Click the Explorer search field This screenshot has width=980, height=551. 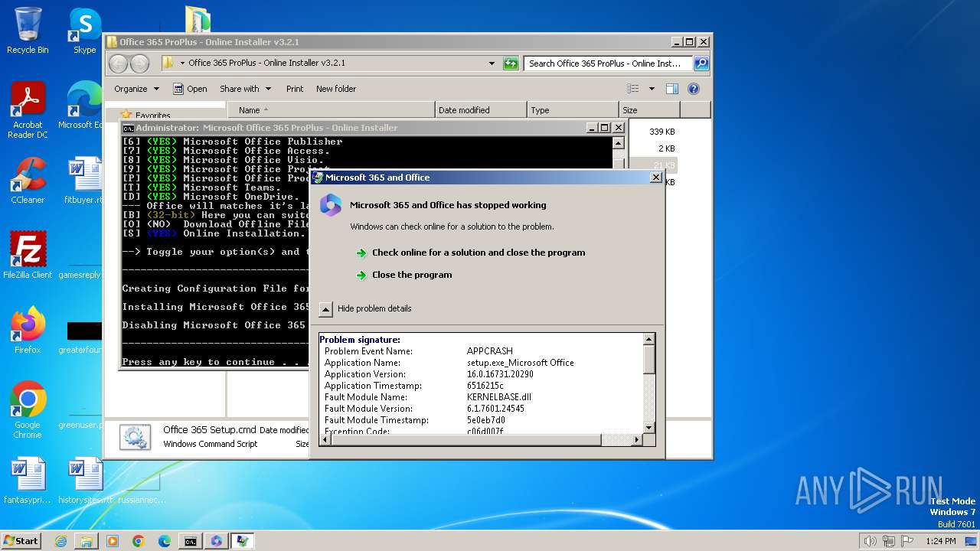coord(608,64)
